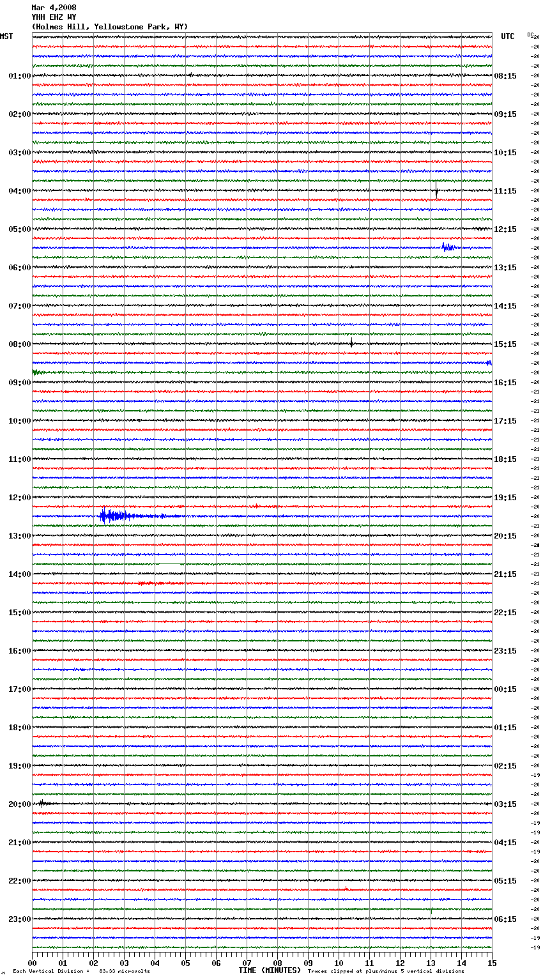Select station code 'YHH EHZ WY'
Screen dimensions: 543x980
(54, 17)
